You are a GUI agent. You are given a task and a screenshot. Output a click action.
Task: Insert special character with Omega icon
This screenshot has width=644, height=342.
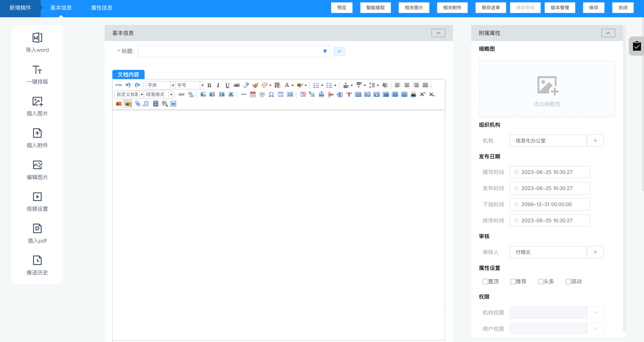[x=271, y=94]
